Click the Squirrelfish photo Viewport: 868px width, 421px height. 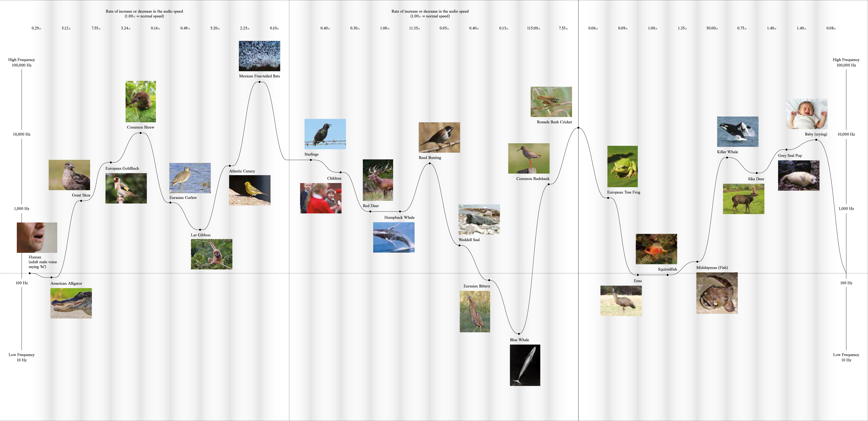coord(656,249)
